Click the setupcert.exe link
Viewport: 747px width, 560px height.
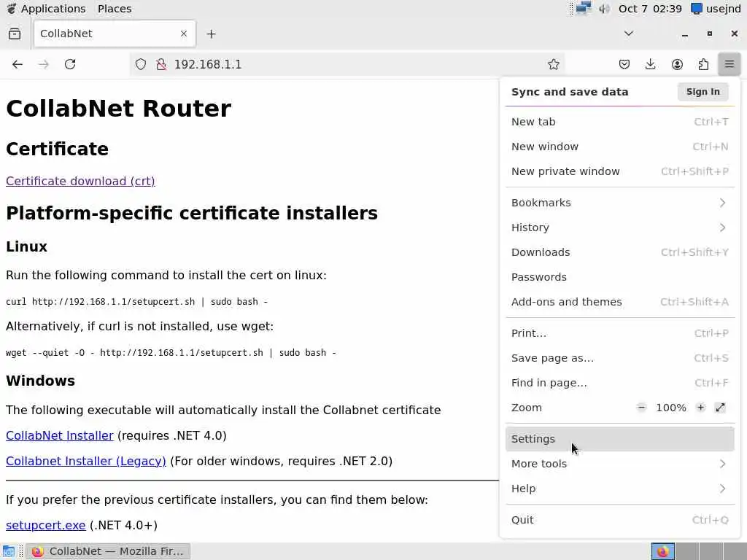pos(46,525)
